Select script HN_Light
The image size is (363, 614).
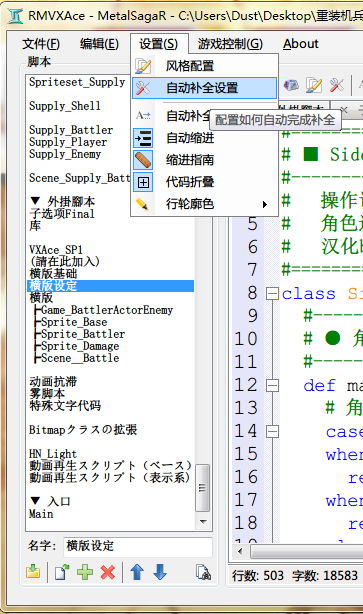coord(53,454)
